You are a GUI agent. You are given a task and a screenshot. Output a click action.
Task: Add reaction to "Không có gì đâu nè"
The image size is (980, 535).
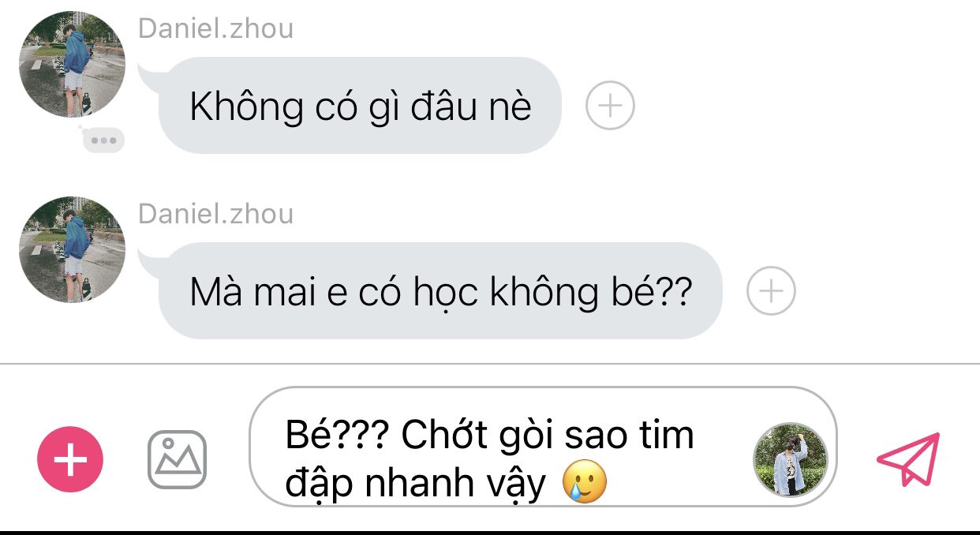[610, 106]
